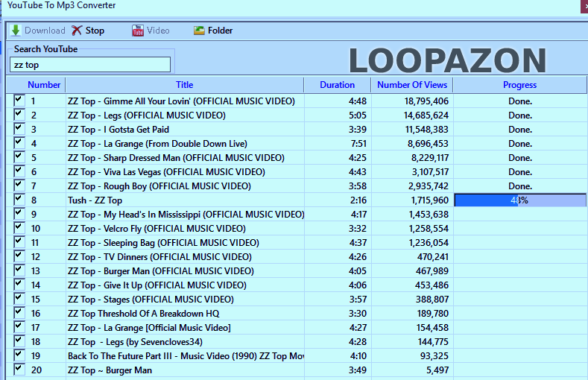588x380 pixels.
Task: Select title 'Tush - ZZ Top'
Action: [95, 200]
